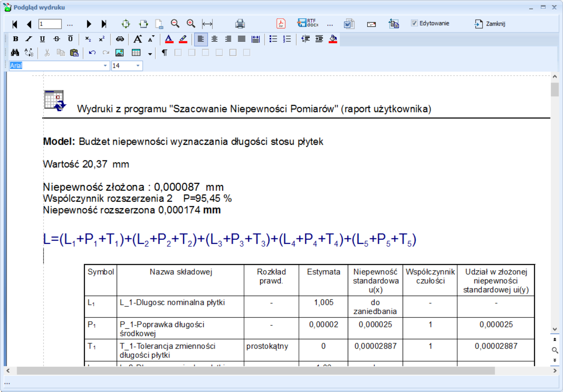Open the Arial font dropdown

coord(105,66)
